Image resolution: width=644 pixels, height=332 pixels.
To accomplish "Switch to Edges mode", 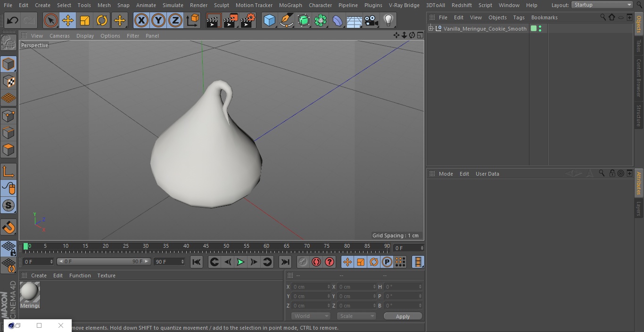I will (x=8, y=132).
